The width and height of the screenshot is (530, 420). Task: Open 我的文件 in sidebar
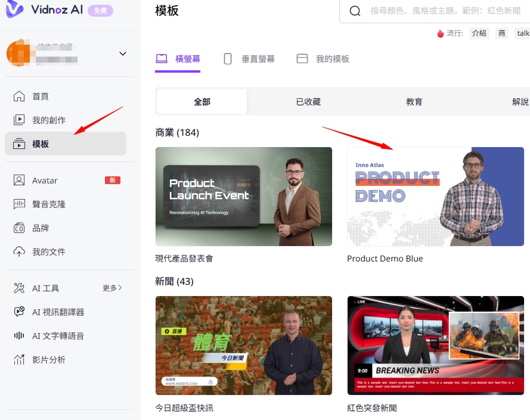tap(66, 252)
